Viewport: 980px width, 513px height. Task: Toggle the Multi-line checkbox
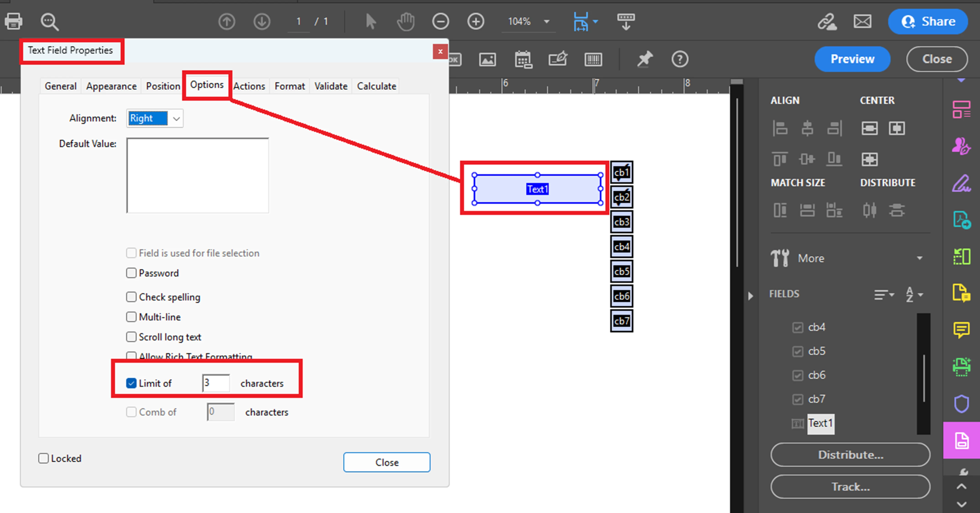(131, 317)
